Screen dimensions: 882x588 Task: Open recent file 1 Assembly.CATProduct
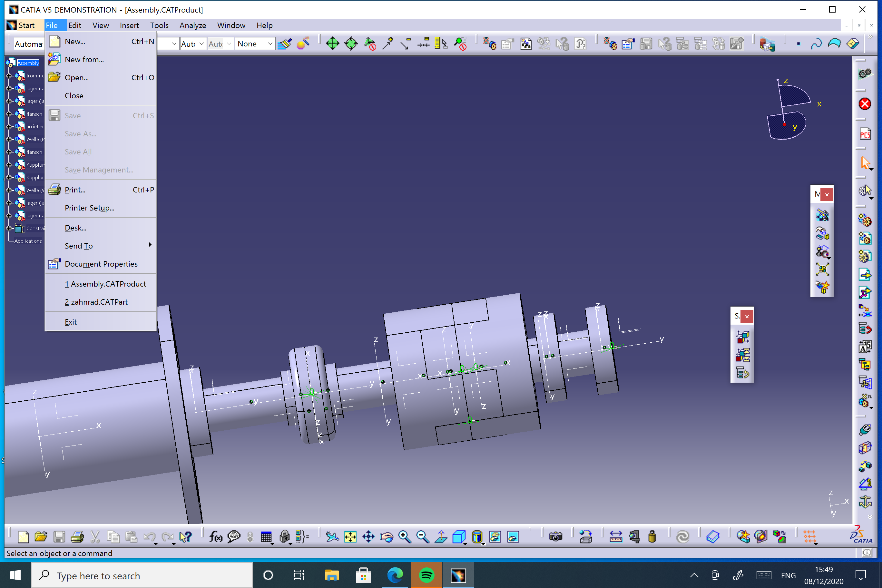click(x=101, y=284)
